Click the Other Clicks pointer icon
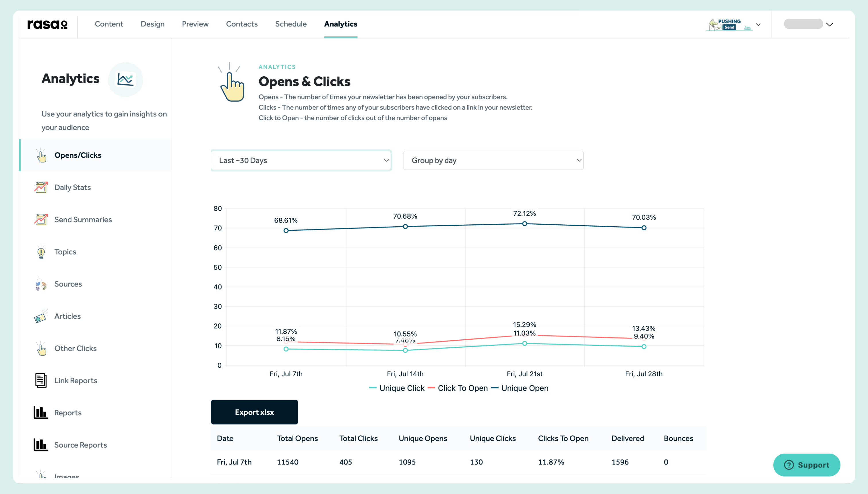Viewport: 868px width, 494px height. pyautogui.click(x=41, y=349)
